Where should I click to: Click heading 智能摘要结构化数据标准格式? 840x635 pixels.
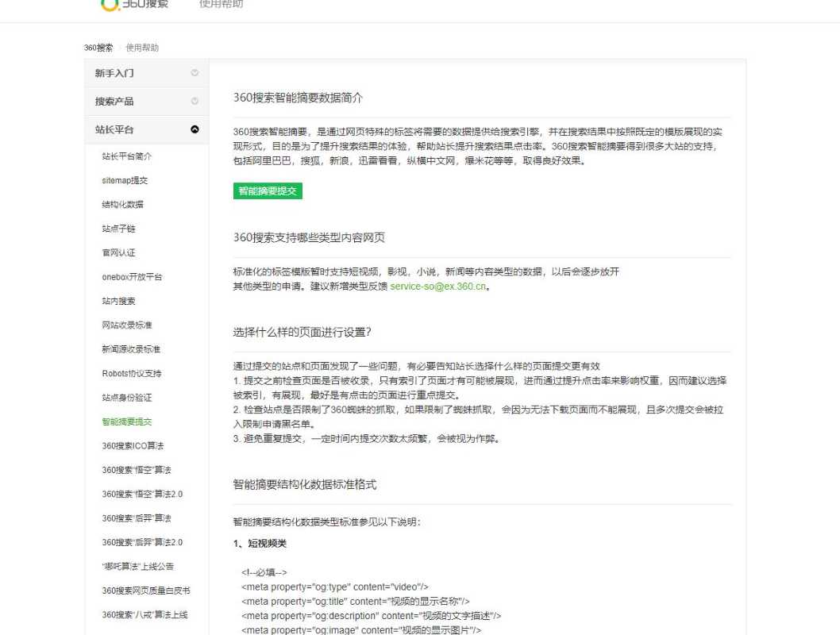point(305,484)
